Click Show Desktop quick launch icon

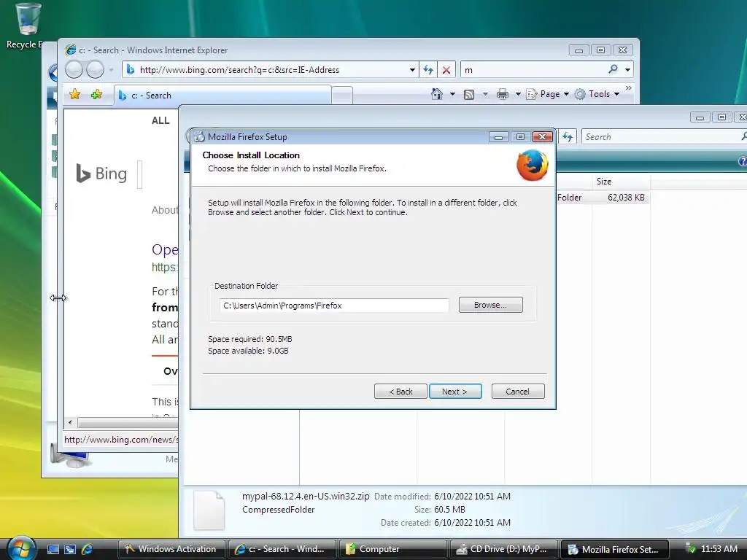point(53,549)
